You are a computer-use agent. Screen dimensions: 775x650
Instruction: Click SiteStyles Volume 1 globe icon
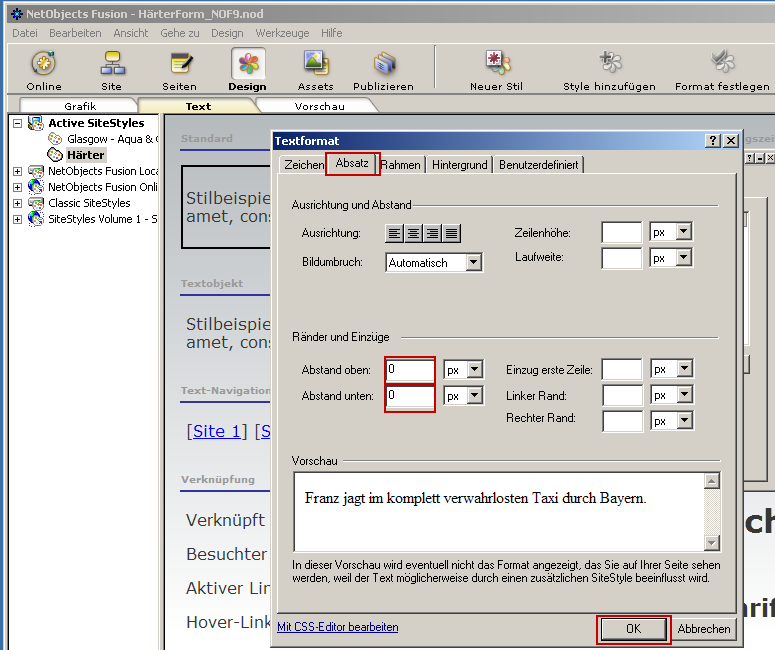(x=36, y=219)
